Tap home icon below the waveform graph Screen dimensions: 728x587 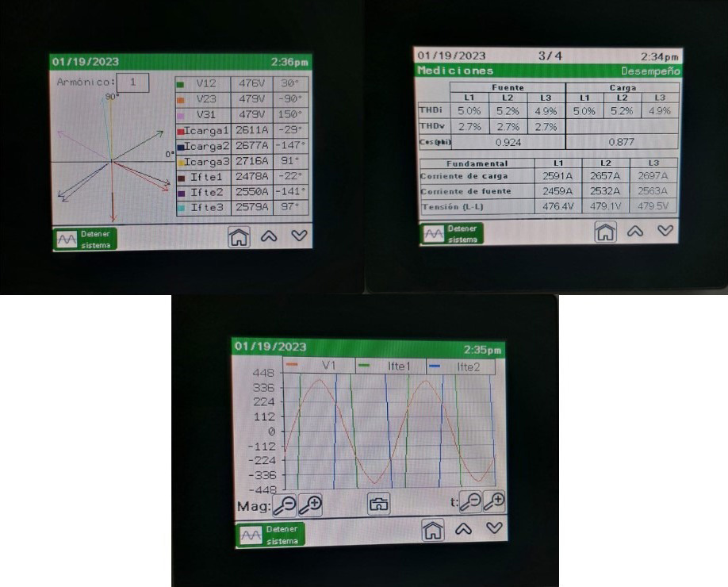pyautogui.click(x=433, y=530)
